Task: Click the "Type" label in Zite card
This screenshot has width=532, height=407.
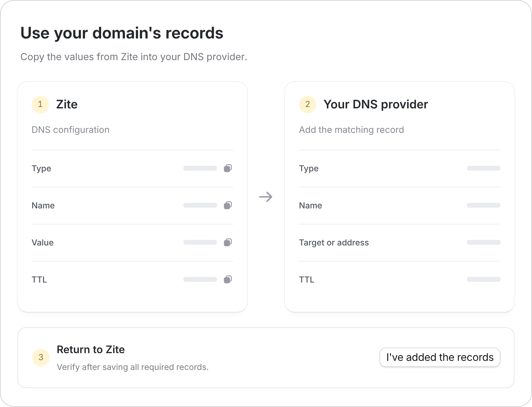Action: [41, 169]
